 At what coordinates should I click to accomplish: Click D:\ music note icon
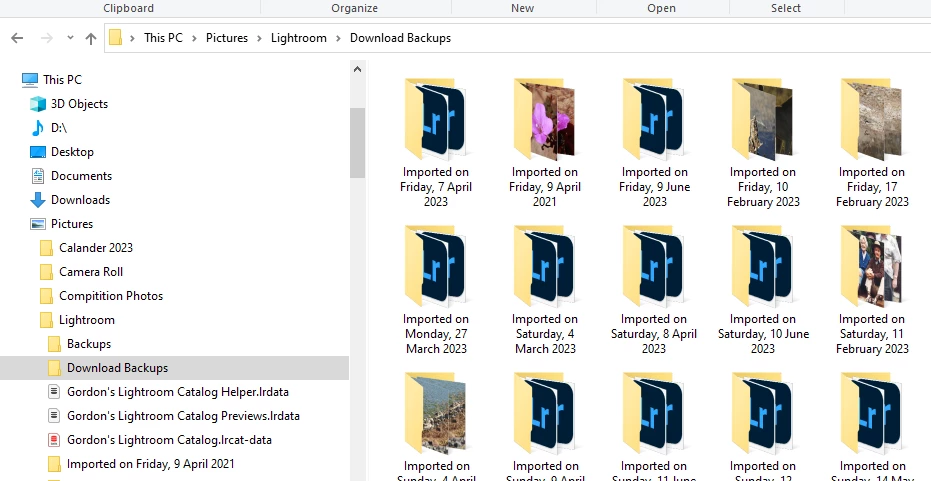tap(38, 128)
